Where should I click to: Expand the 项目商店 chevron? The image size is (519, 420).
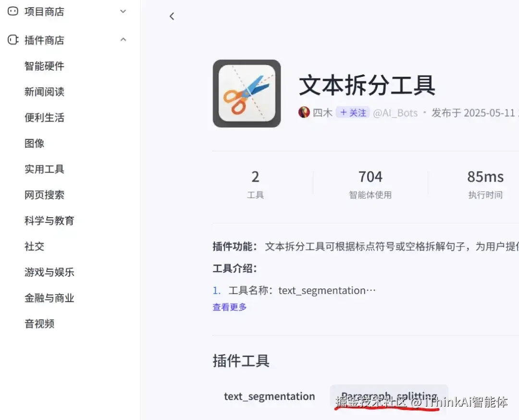[123, 12]
